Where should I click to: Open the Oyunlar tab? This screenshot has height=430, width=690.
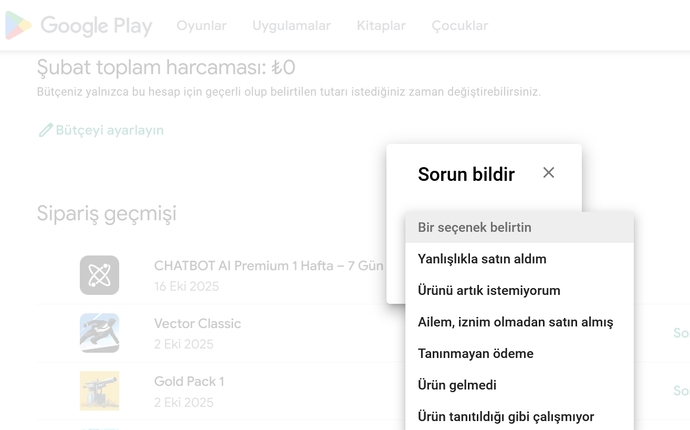click(x=202, y=26)
